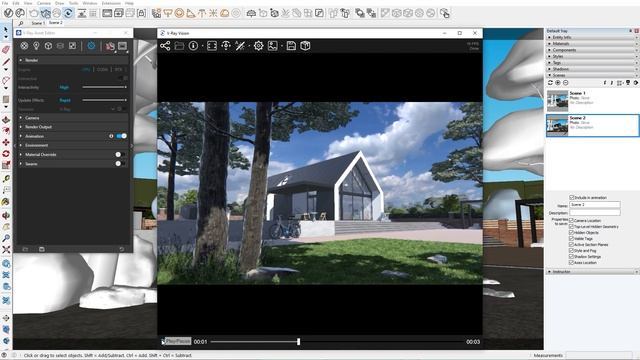Expand the Environment section
The width and height of the screenshot is (640, 360).
click(73, 145)
